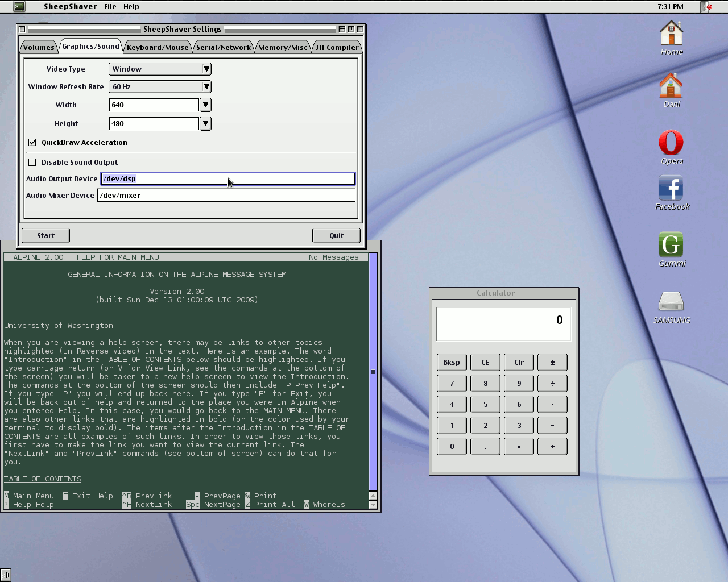
Task: Click the minus key on Calculator
Action: [552, 426]
